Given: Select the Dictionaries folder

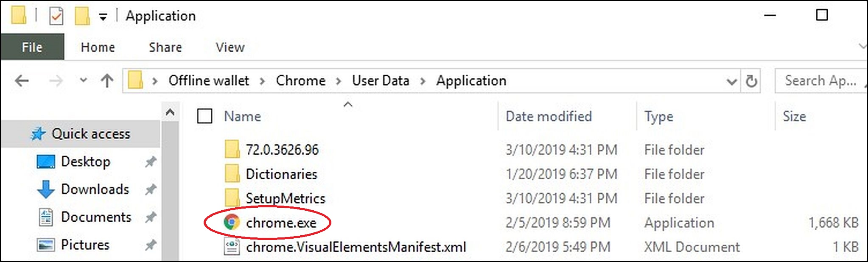Looking at the screenshot, I should click(x=281, y=174).
